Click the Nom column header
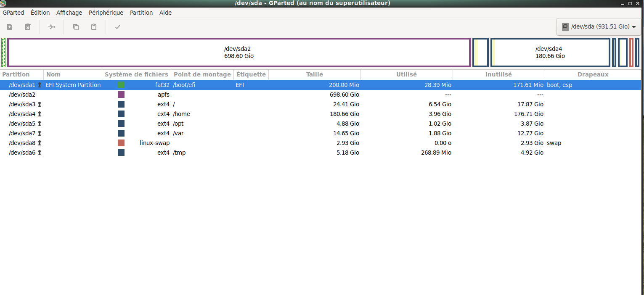The width and height of the screenshot is (644, 295). pos(73,74)
